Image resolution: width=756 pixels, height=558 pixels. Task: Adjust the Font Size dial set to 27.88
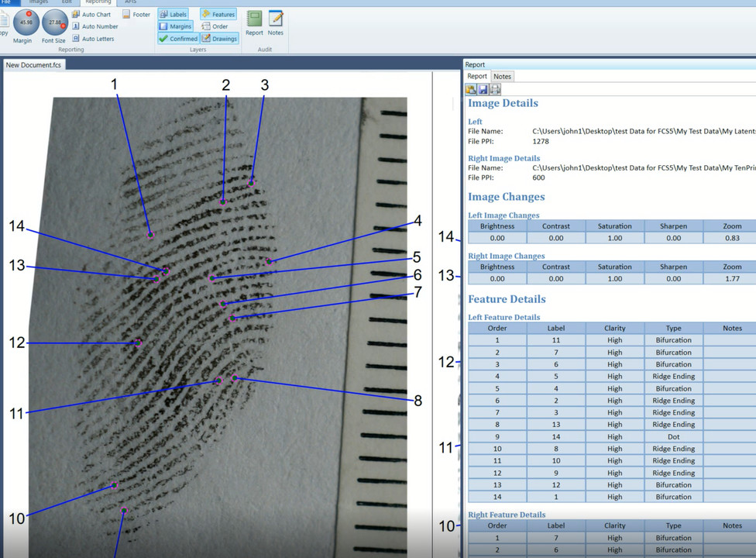coord(54,22)
